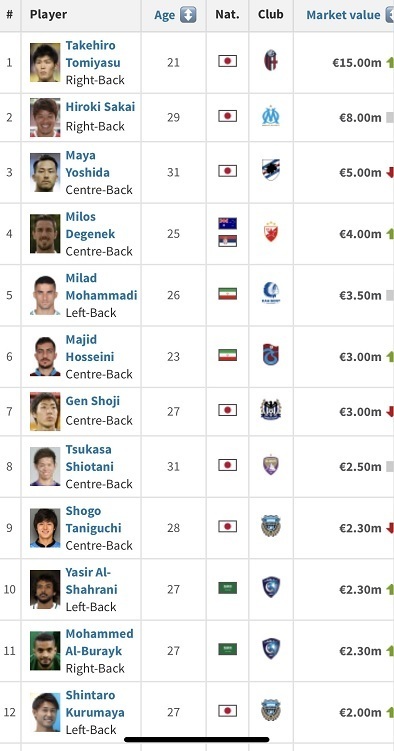
Task: Open Hiroki Sakai's player profile link
Action: [x=100, y=107]
